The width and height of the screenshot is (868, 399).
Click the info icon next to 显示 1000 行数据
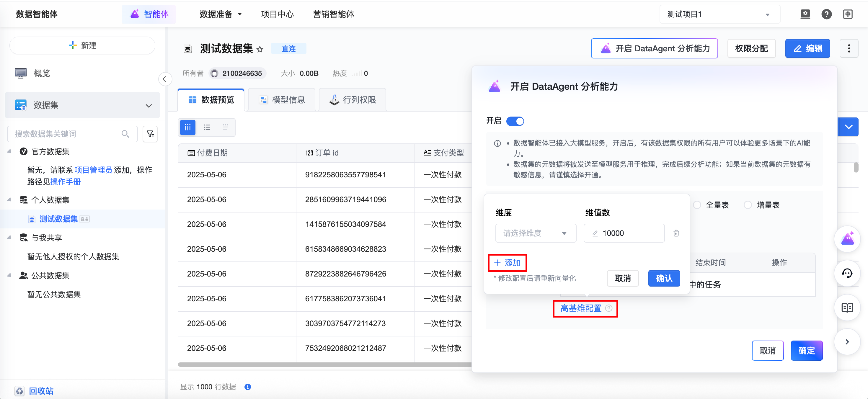248,387
